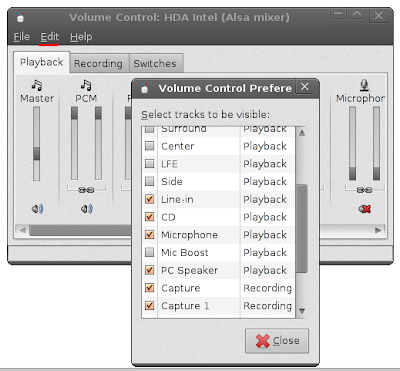Toggle Microphone channel lock link icon
The image size is (400, 371).
click(x=364, y=190)
